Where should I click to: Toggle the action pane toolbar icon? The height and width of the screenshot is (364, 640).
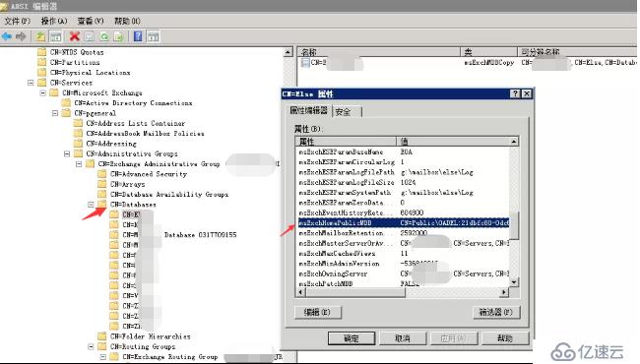153,36
